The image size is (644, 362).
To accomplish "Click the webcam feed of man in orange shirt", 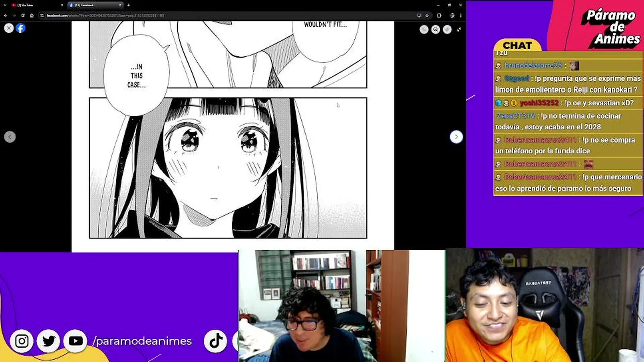I will tap(545, 306).
